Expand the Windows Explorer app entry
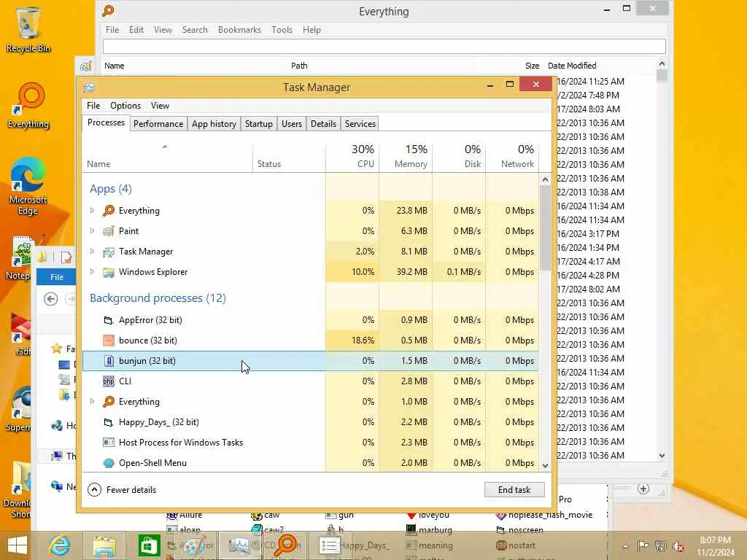Image resolution: width=747 pixels, height=560 pixels. [x=93, y=271]
